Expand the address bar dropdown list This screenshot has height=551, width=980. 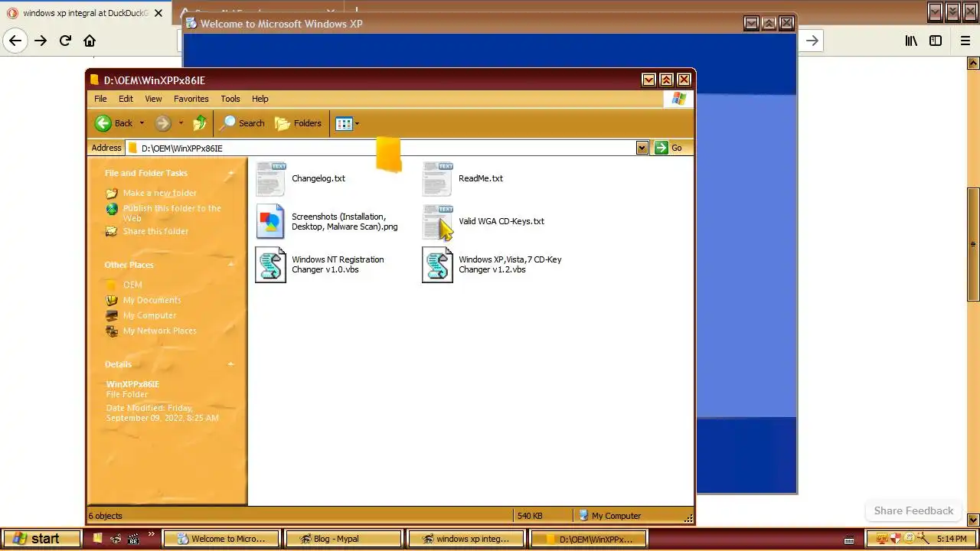642,148
